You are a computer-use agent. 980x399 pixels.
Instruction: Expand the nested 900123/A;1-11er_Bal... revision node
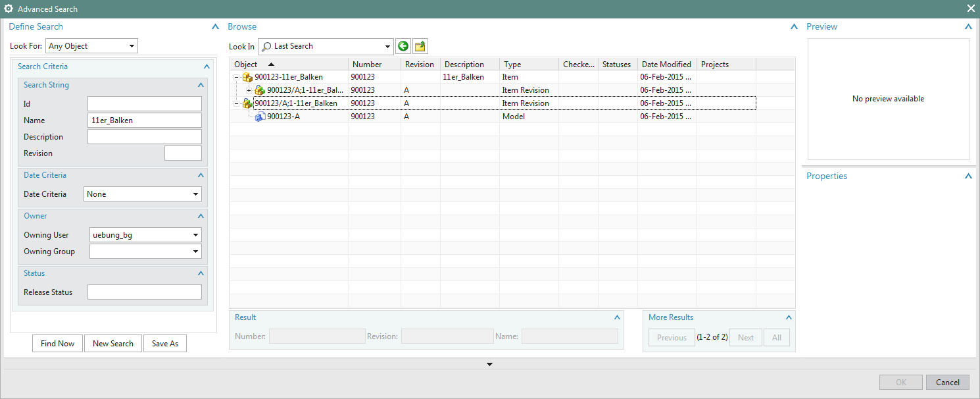[249, 90]
